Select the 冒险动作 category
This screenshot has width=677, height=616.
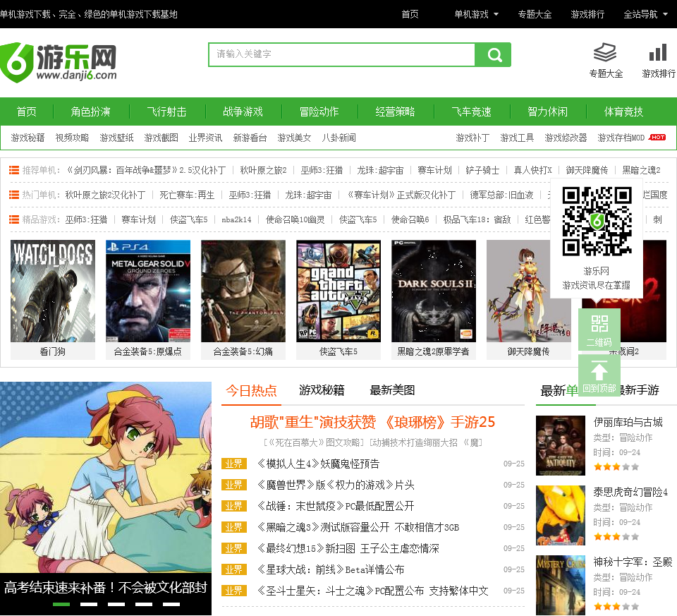pyautogui.click(x=319, y=111)
